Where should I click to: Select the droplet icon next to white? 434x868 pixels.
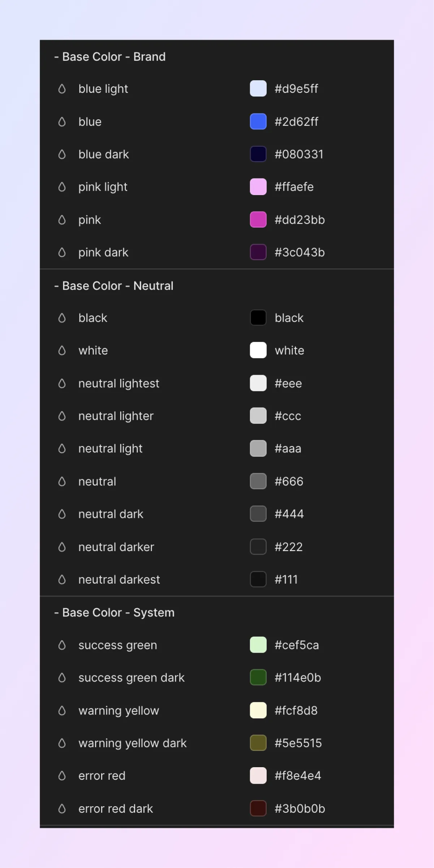62,351
